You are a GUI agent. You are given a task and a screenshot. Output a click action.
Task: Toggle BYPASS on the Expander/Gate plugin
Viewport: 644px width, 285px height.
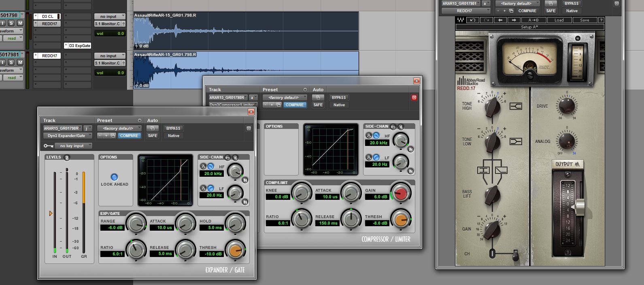click(x=173, y=129)
